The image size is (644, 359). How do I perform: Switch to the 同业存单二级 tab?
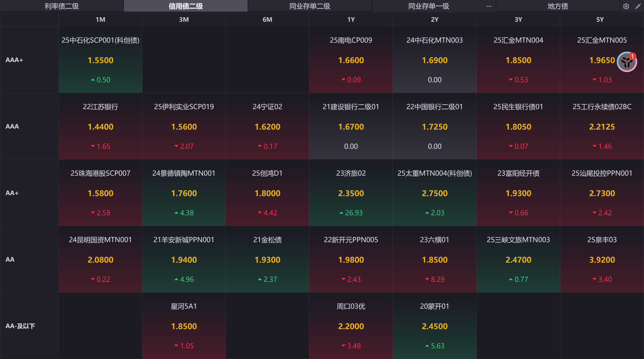coord(309,6)
